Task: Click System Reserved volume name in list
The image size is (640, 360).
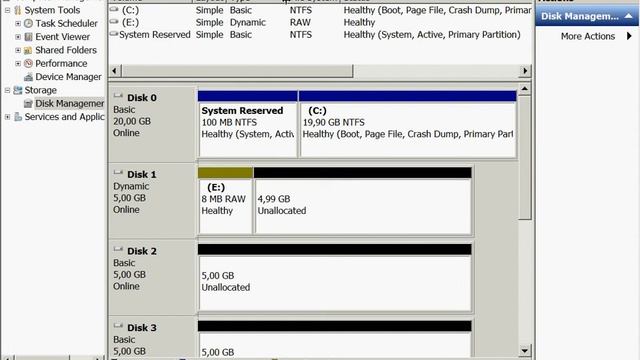Action: click(x=155, y=35)
